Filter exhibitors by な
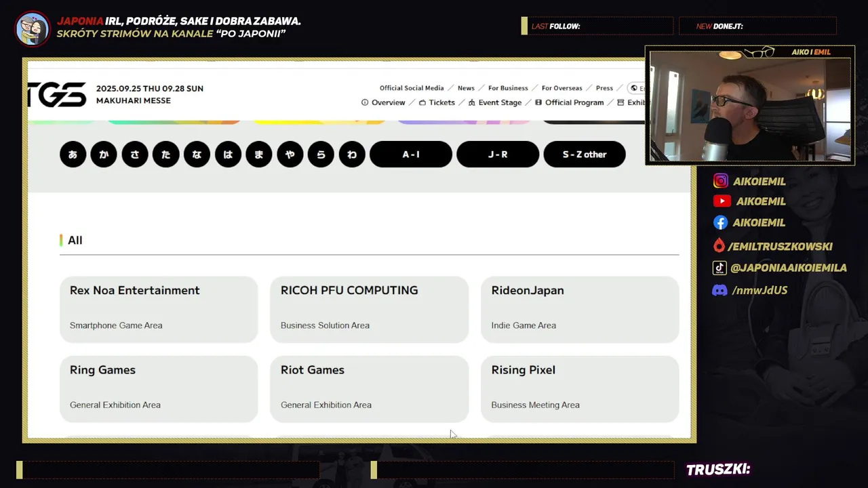The height and width of the screenshot is (488, 868). (197, 155)
